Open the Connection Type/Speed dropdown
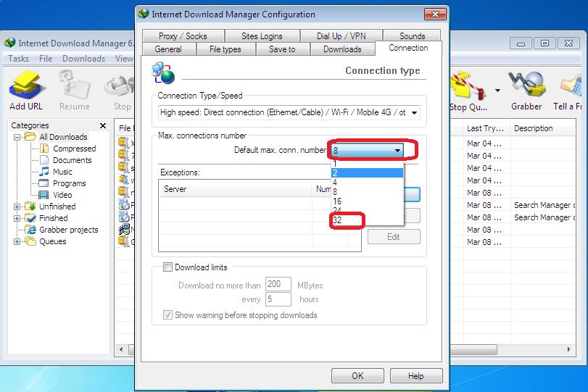 click(289, 112)
